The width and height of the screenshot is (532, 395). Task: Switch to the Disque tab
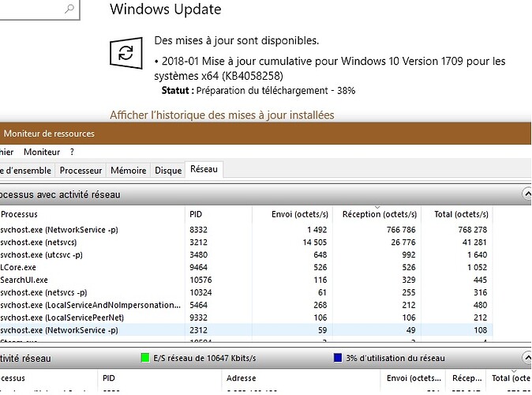[x=168, y=170]
